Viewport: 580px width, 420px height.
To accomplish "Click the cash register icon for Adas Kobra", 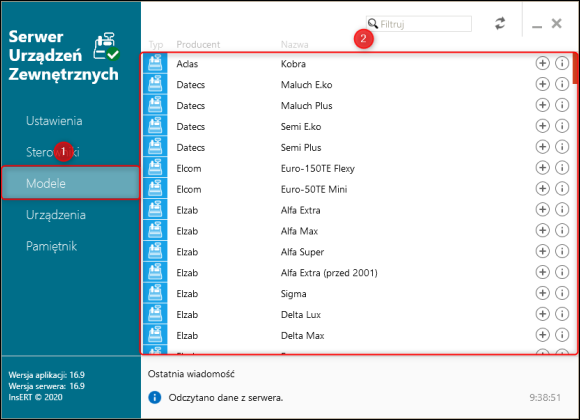I will pyautogui.click(x=155, y=63).
